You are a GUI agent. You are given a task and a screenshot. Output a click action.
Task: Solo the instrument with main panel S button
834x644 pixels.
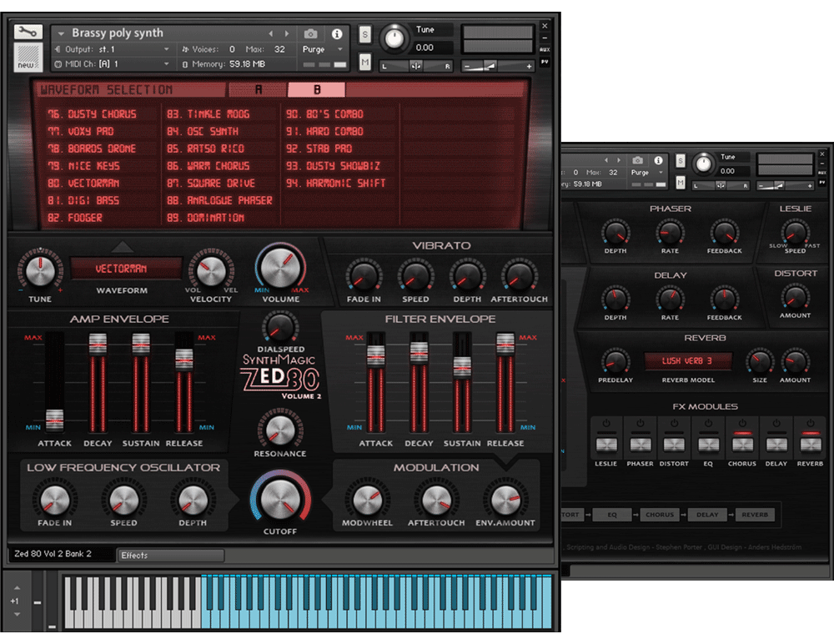point(365,34)
